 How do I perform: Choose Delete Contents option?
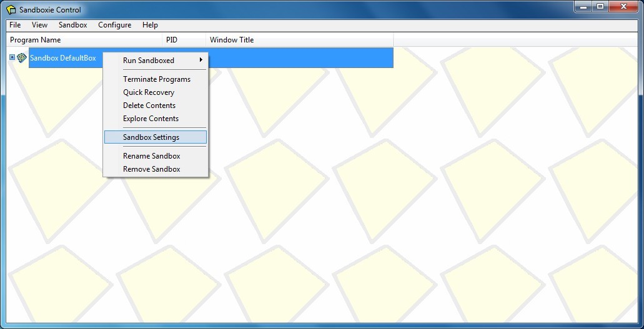coord(156,106)
